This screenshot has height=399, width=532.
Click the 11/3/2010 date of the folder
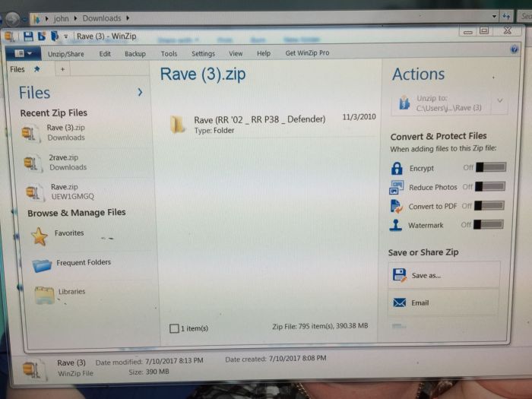click(359, 117)
